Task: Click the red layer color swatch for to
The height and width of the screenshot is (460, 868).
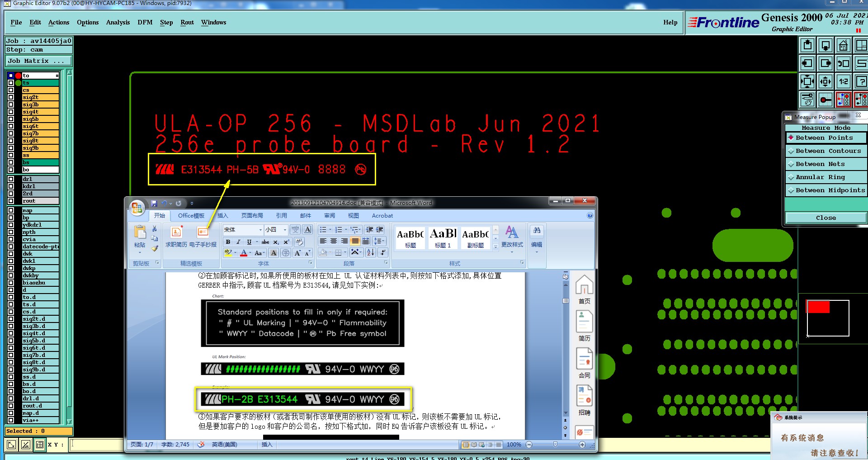Action: click(18, 76)
